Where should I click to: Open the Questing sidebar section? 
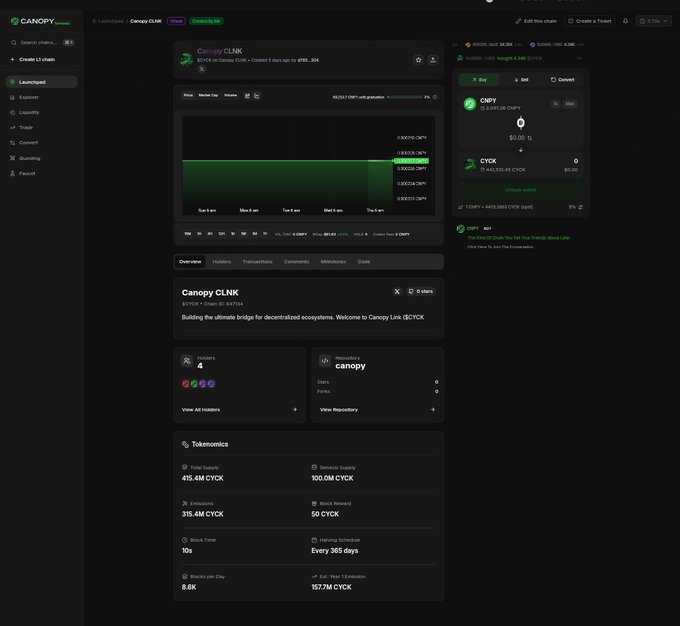coord(42,158)
